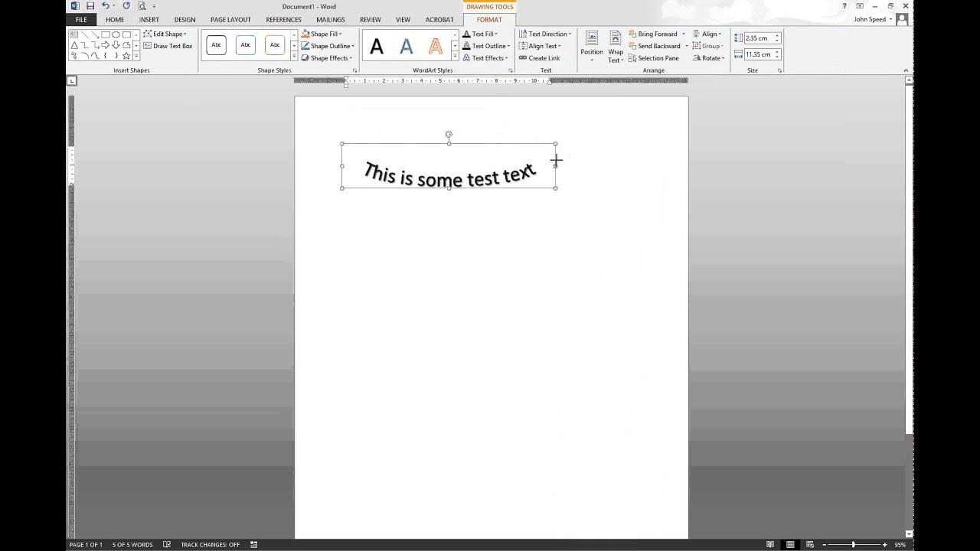Viewport: 980px width, 551px height.
Task: Select the star shape in Insert Shapes gallery
Action: 126,56
